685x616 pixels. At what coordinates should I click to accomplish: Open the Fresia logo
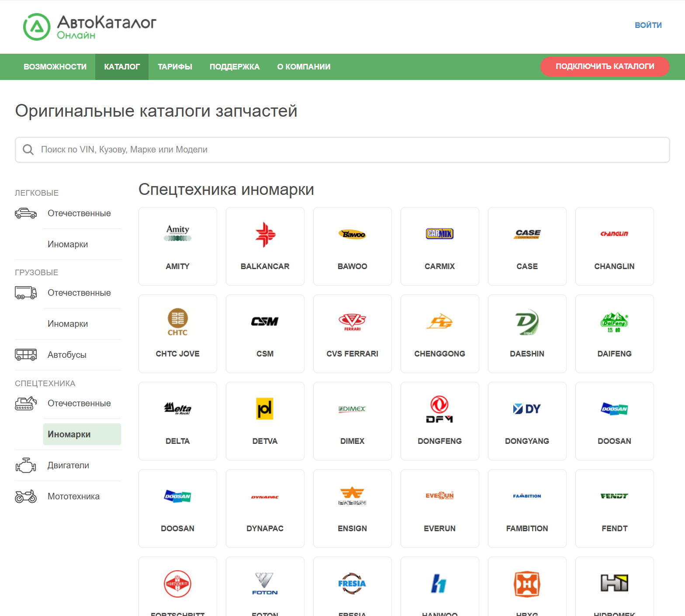(353, 584)
